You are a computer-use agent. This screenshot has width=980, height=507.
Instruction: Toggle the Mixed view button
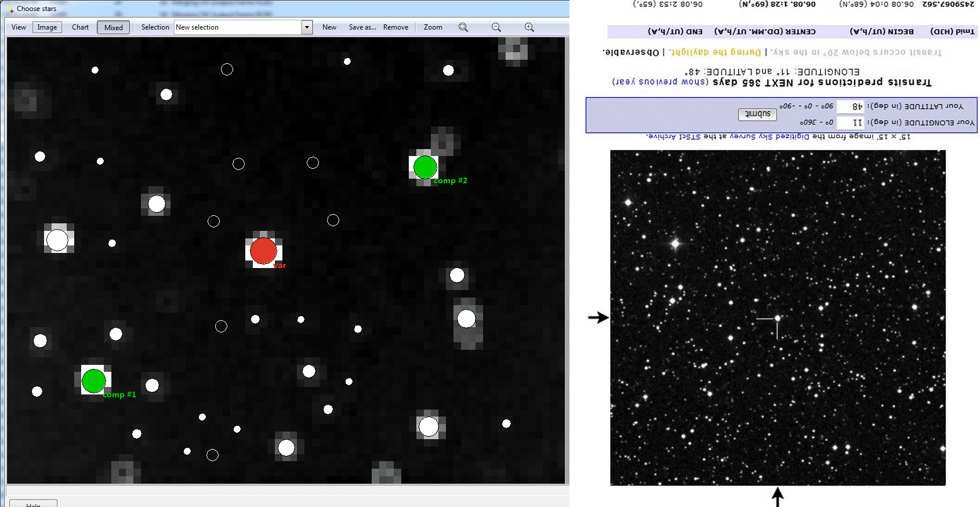click(x=113, y=27)
